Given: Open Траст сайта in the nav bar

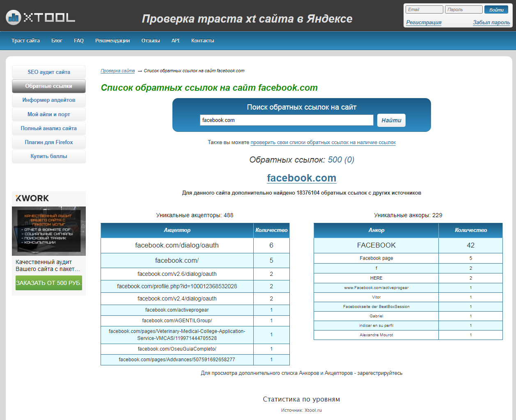Looking at the screenshot, I should (25, 41).
